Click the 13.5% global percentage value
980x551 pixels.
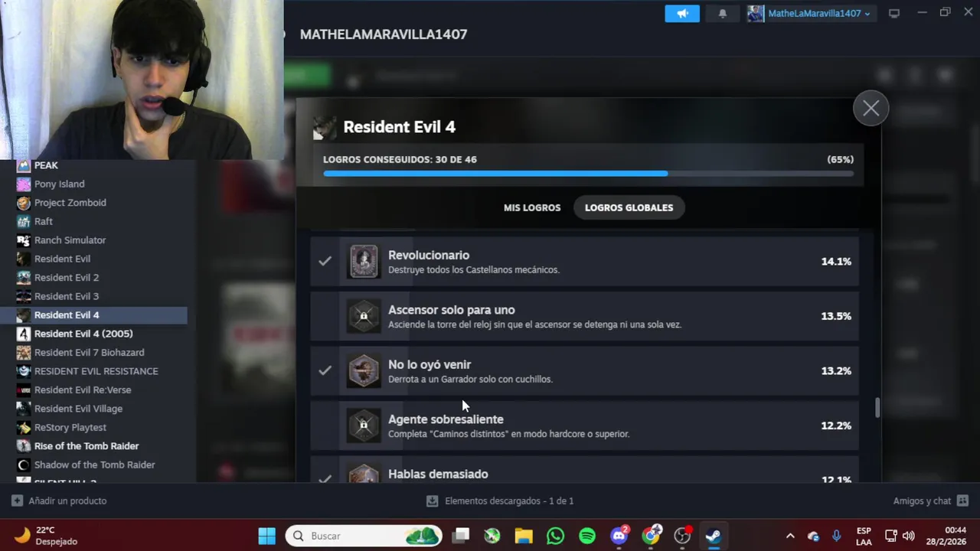click(x=836, y=316)
